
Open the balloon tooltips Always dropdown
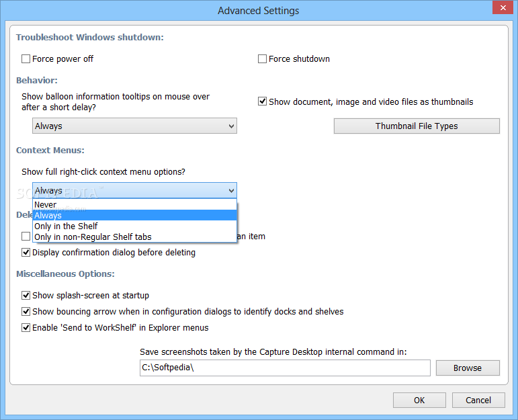134,126
